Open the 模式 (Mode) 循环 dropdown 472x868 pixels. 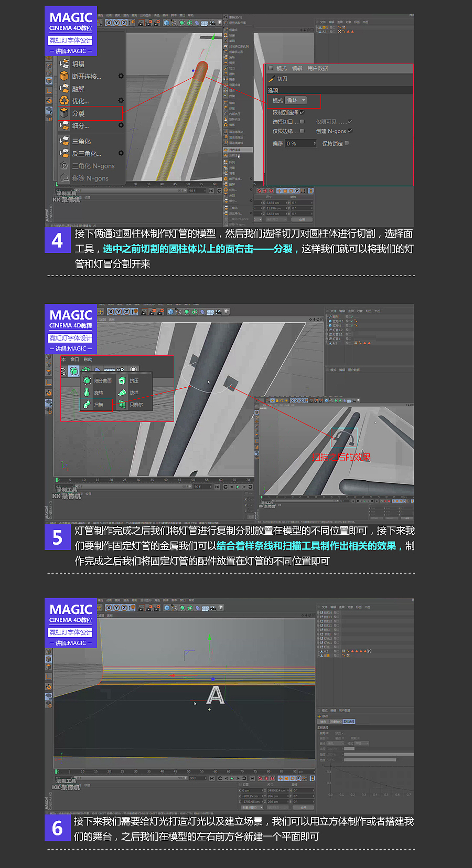(x=296, y=100)
